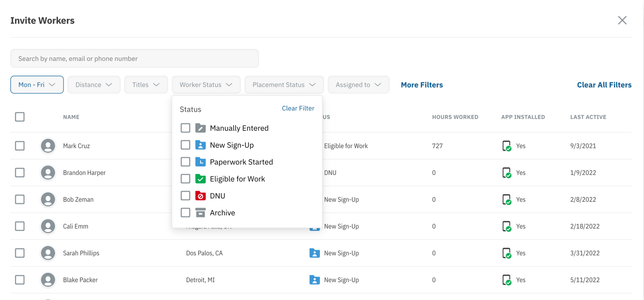Click Mark Cruz's app installed phone icon
This screenshot has height=300, width=644.
(x=507, y=146)
